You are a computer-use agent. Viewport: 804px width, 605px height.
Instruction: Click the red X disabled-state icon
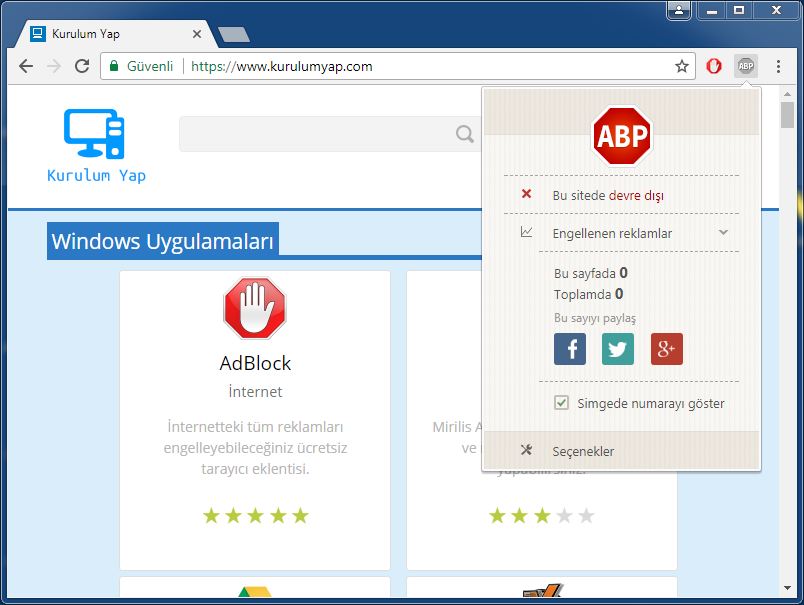click(x=526, y=194)
